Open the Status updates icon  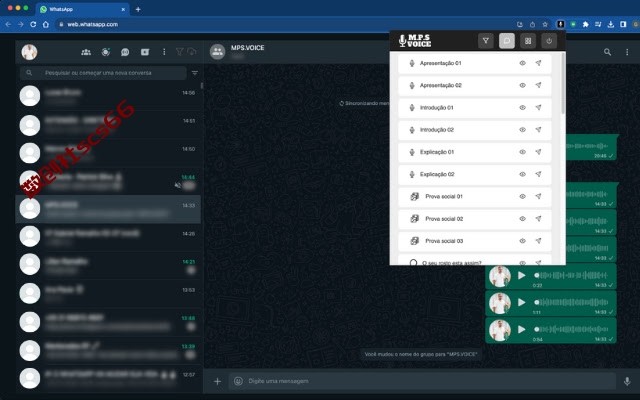pos(106,52)
